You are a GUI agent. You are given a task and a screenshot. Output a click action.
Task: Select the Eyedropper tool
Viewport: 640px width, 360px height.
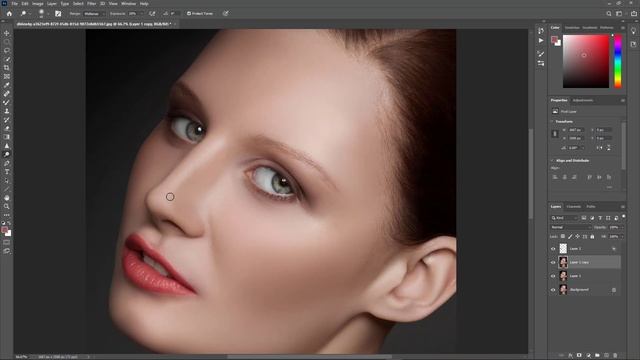tap(7, 85)
